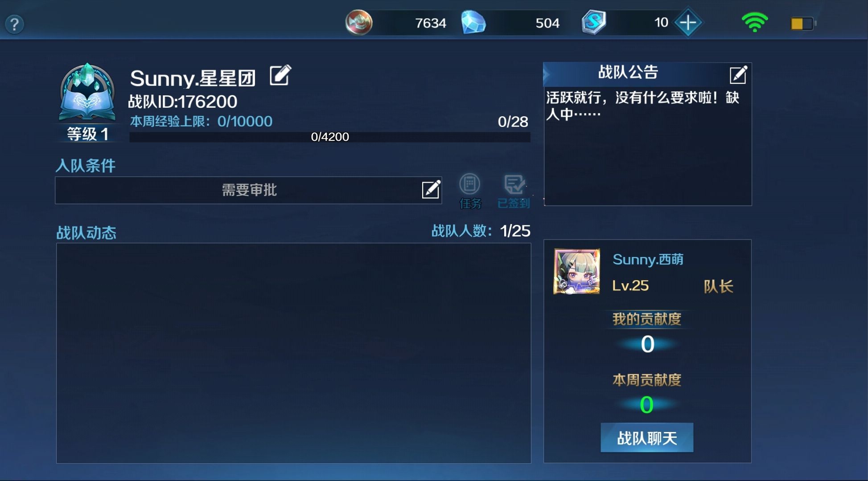Click the 0/4200 experience progress bar
This screenshot has width=868, height=481.
pyautogui.click(x=330, y=137)
